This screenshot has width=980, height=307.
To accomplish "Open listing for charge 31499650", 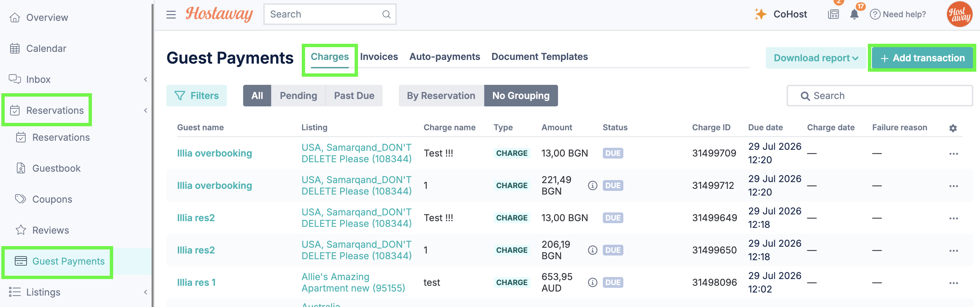I will [356, 250].
